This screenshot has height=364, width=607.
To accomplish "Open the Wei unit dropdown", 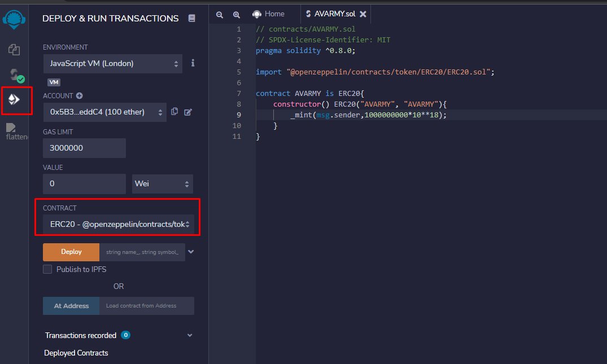I will coord(163,184).
